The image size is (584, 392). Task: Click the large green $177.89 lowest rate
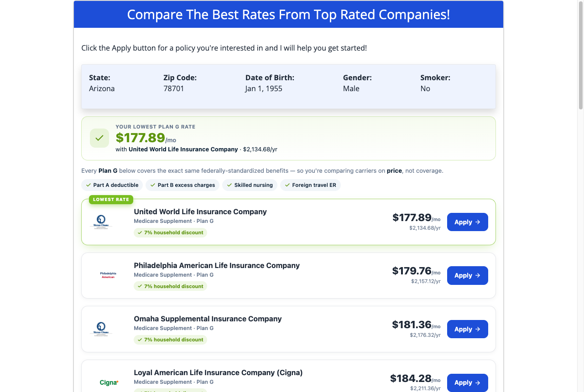[x=140, y=138]
